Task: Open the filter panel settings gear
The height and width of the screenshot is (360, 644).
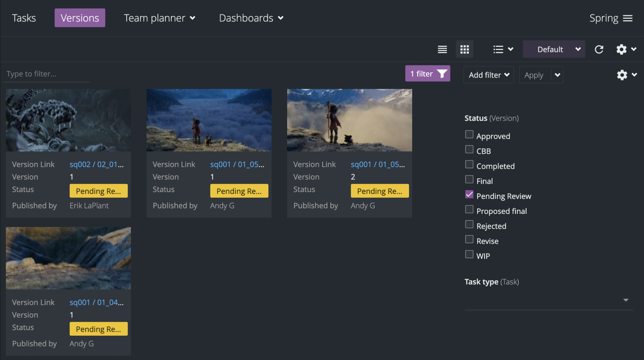Action: pyautogui.click(x=622, y=75)
